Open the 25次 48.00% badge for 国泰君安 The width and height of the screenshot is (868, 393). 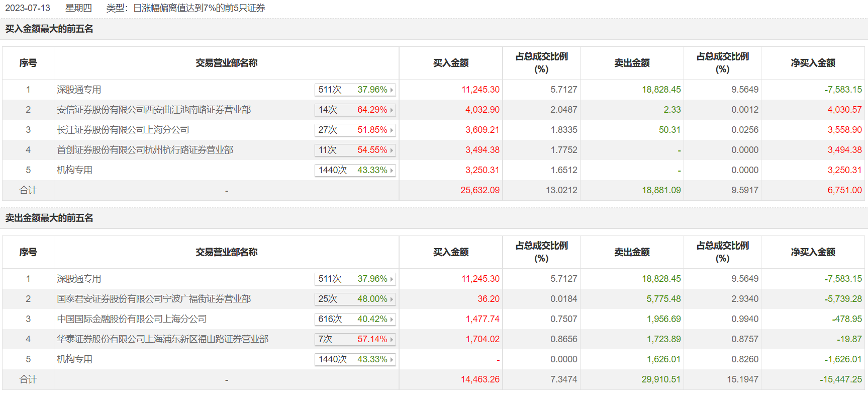pos(355,299)
